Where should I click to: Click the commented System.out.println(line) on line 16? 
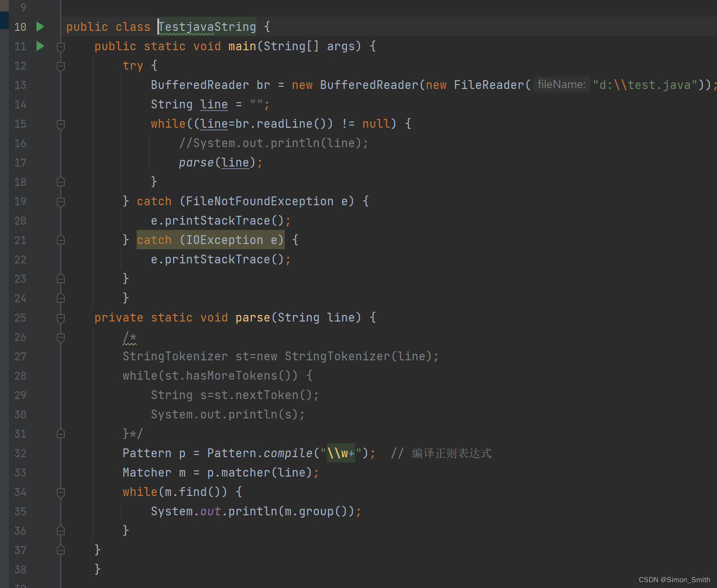click(x=274, y=143)
